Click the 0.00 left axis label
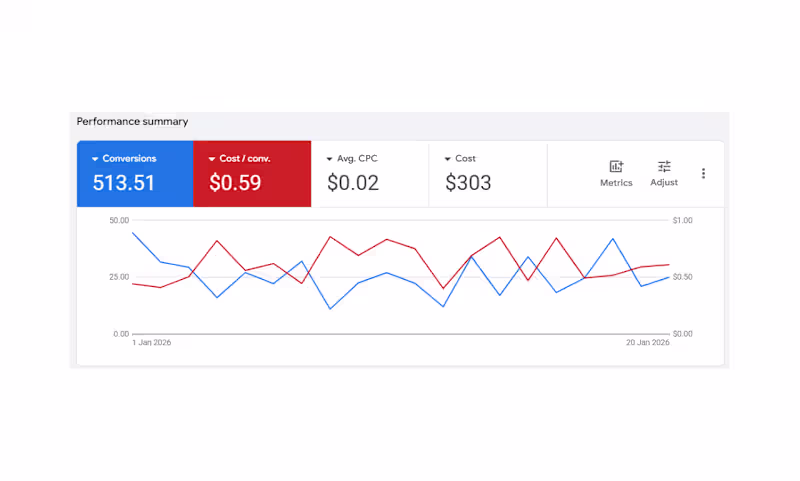Viewport: 800px width, 481px height. [x=121, y=334]
